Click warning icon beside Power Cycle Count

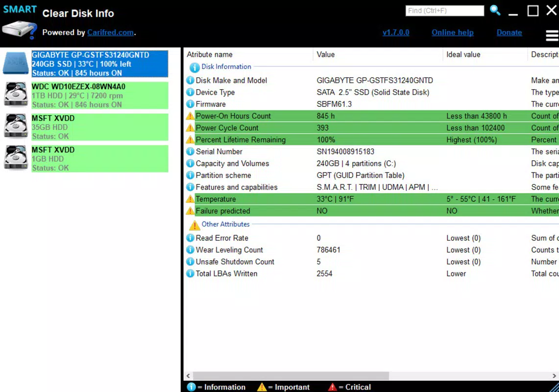tap(191, 128)
